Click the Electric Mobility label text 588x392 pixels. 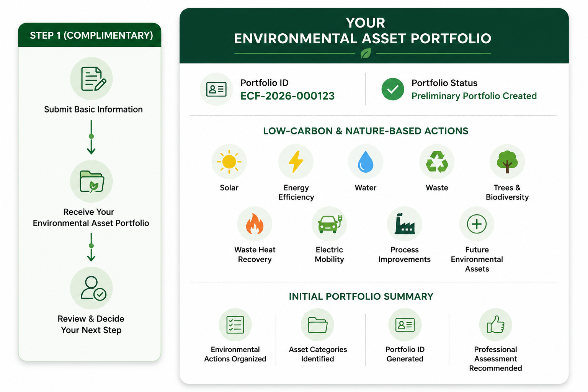tap(329, 255)
